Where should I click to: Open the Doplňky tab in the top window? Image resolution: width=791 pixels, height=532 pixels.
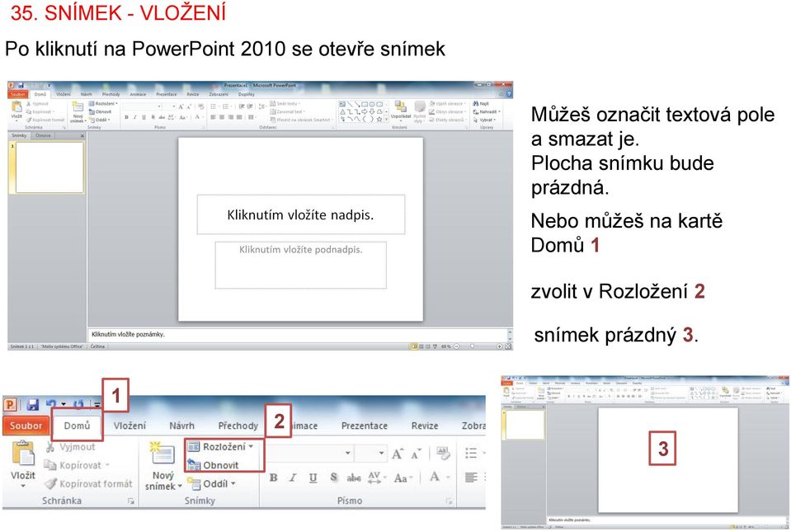pyautogui.click(x=246, y=94)
